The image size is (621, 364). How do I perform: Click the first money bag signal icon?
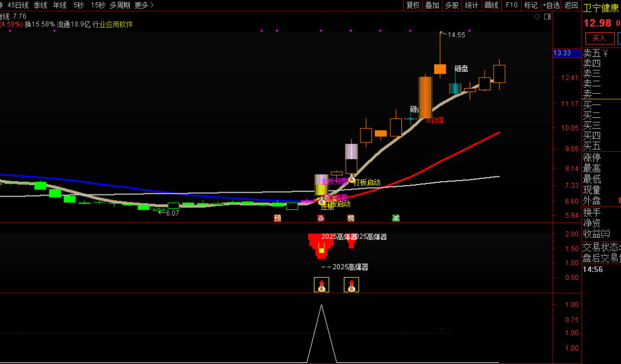pos(321,285)
